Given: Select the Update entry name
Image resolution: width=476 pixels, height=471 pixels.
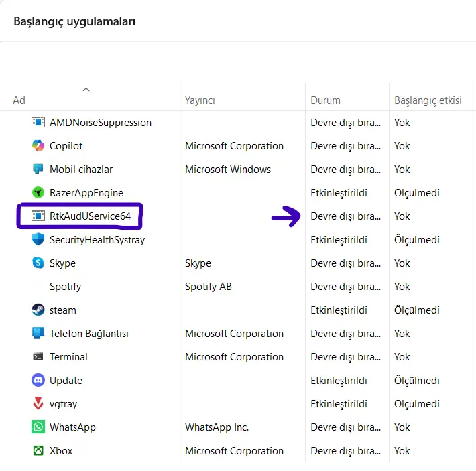Looking at the screenshot, I should coord(66,381).
